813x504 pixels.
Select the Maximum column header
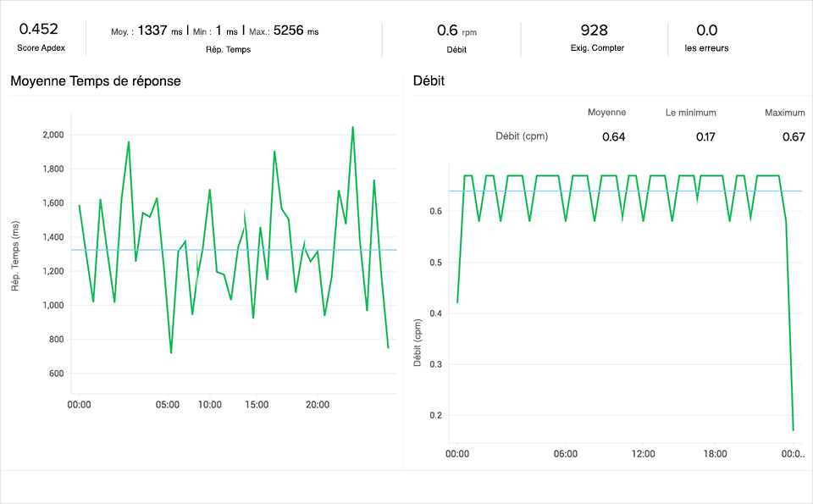point(784,113)
